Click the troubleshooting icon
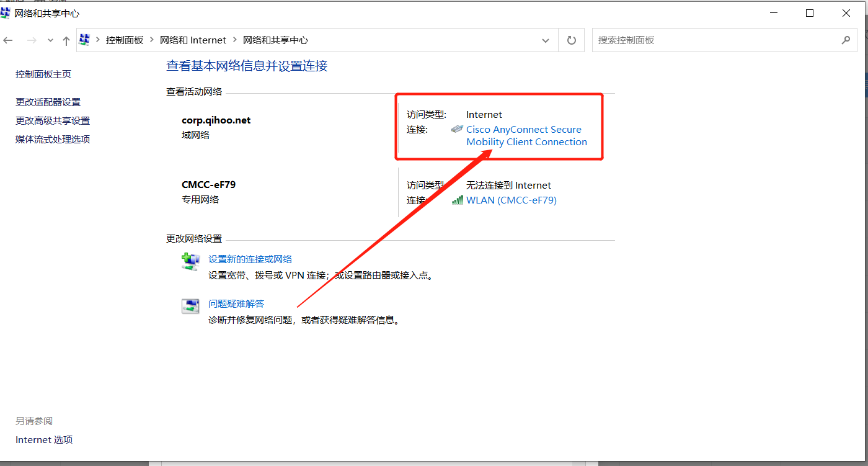 190,305
